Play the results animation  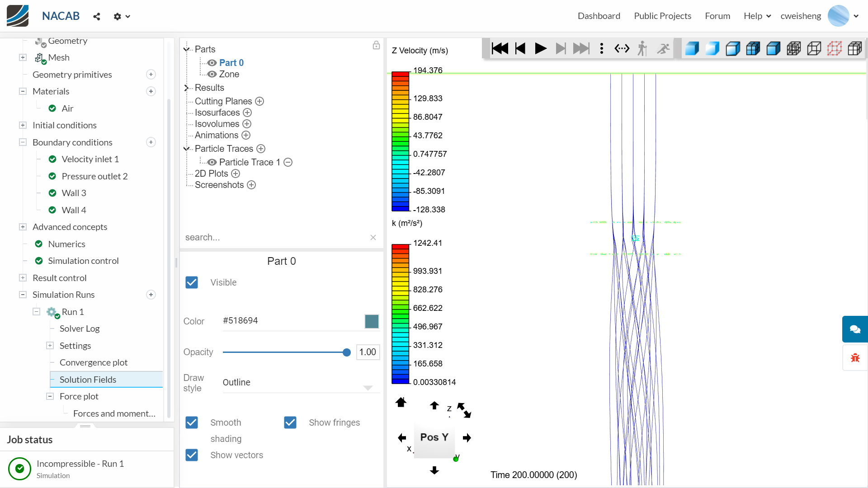click(x=540, y=48)
